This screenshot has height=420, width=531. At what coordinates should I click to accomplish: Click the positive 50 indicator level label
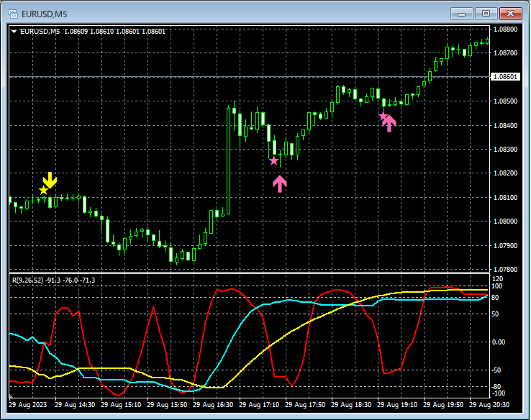495,314
